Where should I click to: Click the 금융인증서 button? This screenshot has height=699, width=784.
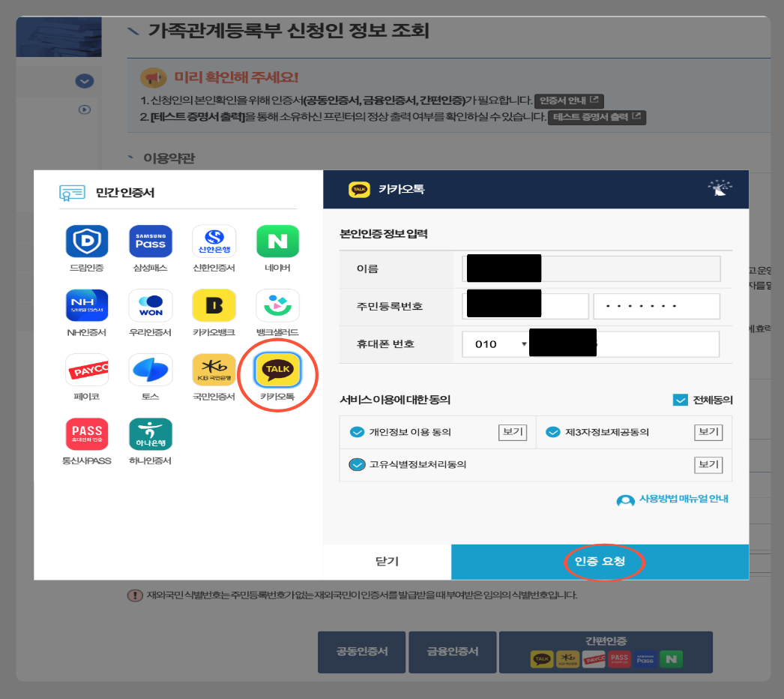pyautogui.click(x=453, y=652)
